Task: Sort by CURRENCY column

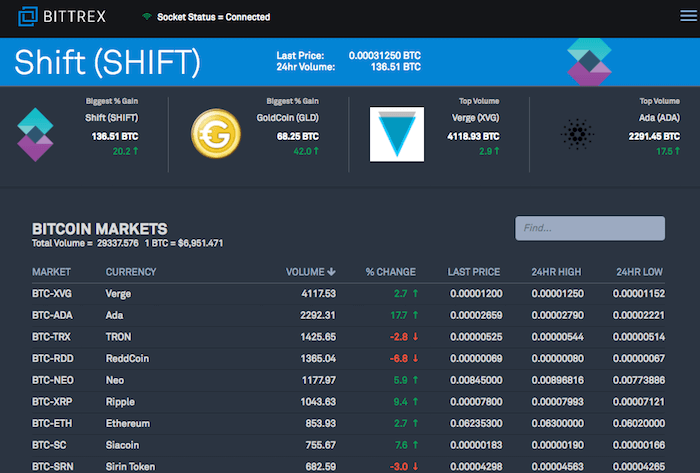Action: (131, 272)
